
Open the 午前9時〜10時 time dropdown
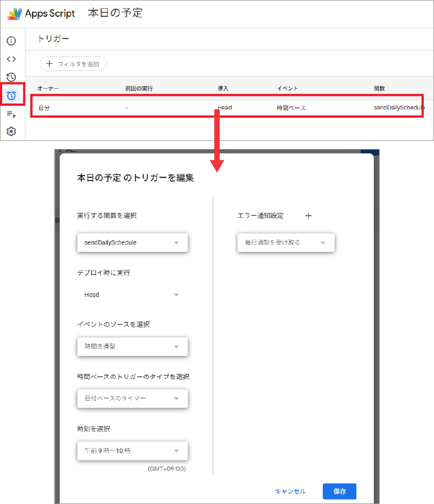[x=132, y=451]
